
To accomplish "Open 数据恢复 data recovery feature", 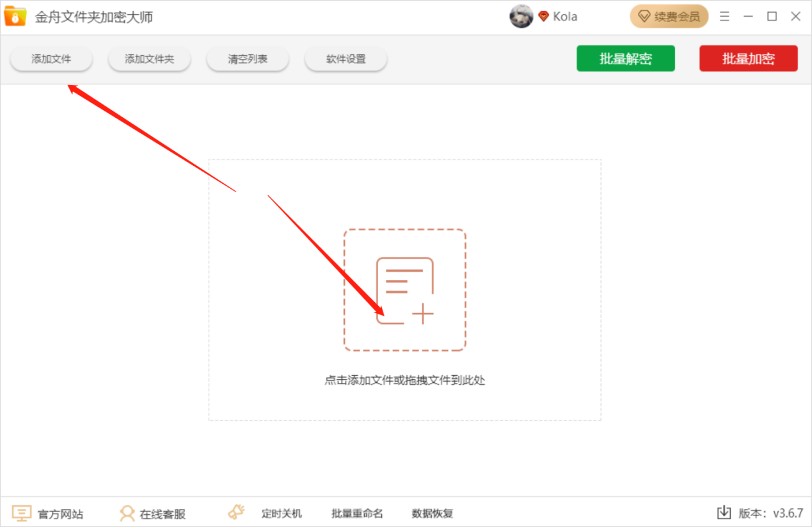I will click(432, 512).
